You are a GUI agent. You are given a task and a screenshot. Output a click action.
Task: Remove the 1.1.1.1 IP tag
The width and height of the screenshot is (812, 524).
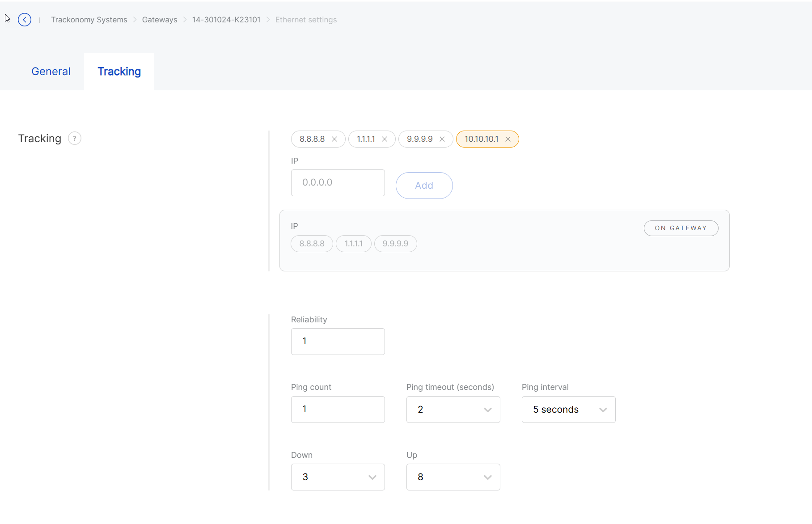tap(385, 139)
